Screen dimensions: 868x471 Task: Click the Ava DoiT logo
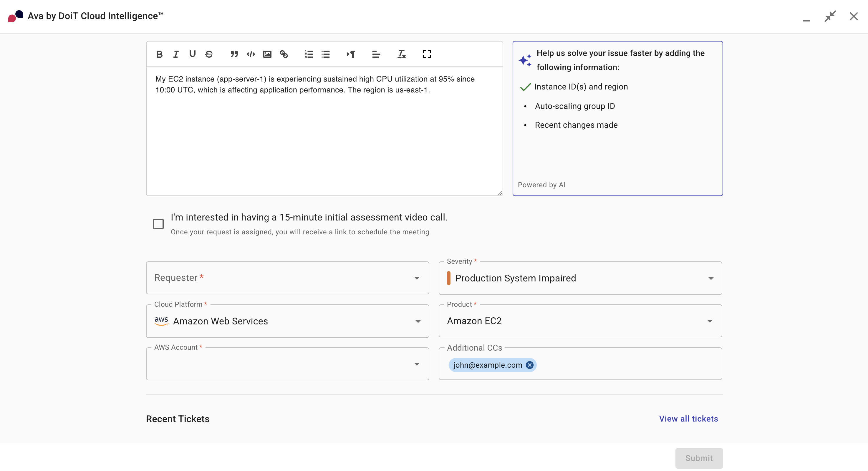pos(16,16)
